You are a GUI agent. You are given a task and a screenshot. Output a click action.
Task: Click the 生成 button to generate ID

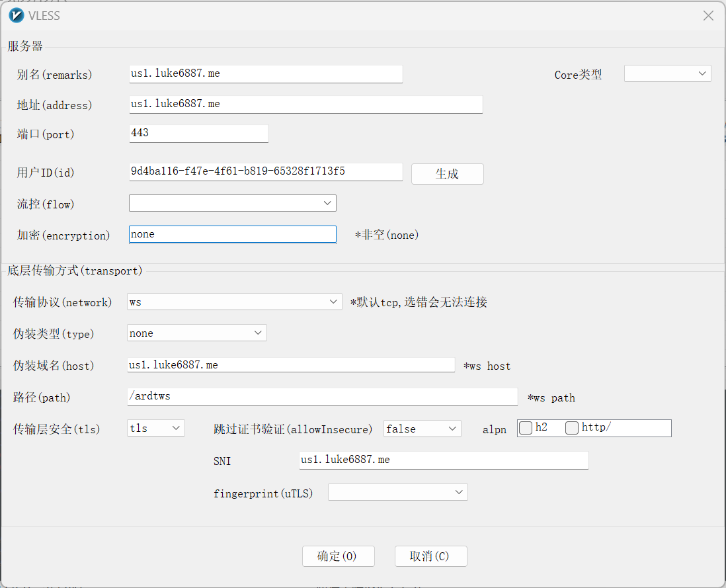click(x=447, y=174)
